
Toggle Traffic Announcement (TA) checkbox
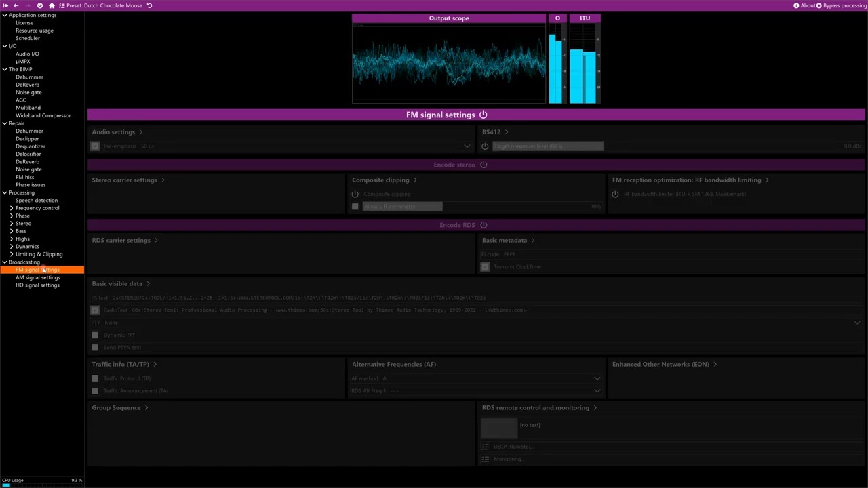click(95, 391)
